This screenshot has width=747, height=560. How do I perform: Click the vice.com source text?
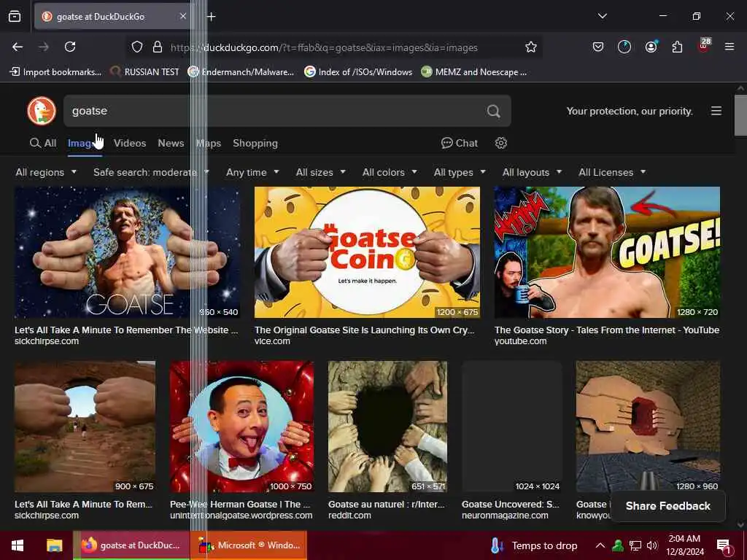[272, 341]
